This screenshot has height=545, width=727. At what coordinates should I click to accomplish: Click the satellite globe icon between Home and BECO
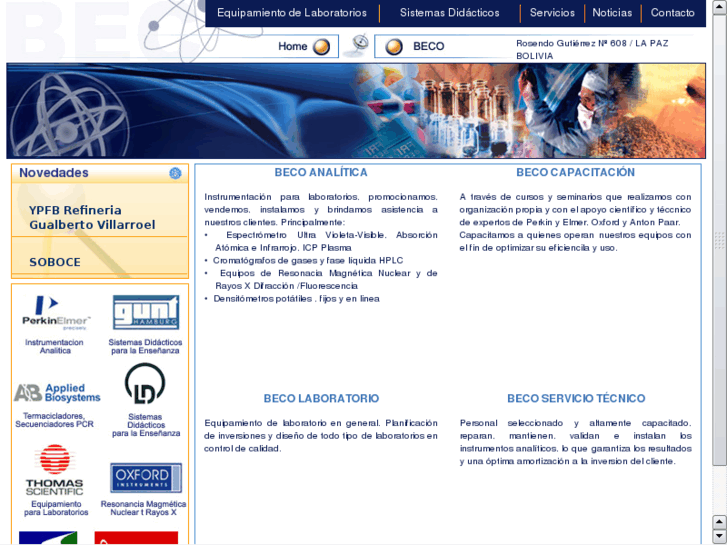(357, 45)
